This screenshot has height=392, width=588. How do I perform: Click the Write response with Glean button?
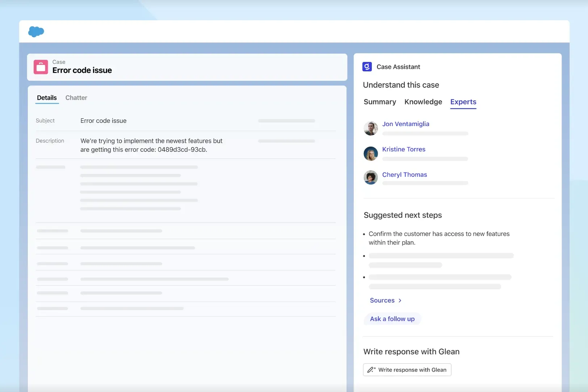tap(407, 370)
